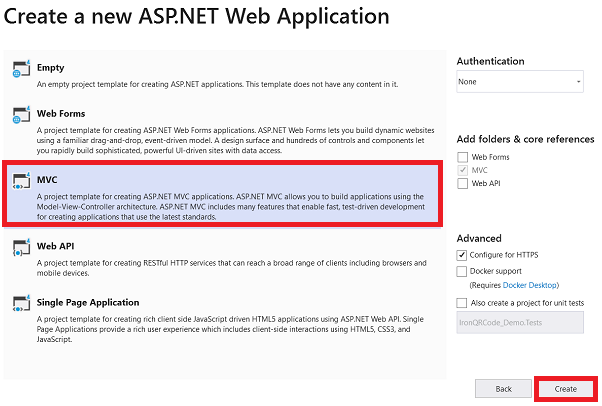
Task: Click the Authentication dropdown arrow
Action: tap(578, 81)
